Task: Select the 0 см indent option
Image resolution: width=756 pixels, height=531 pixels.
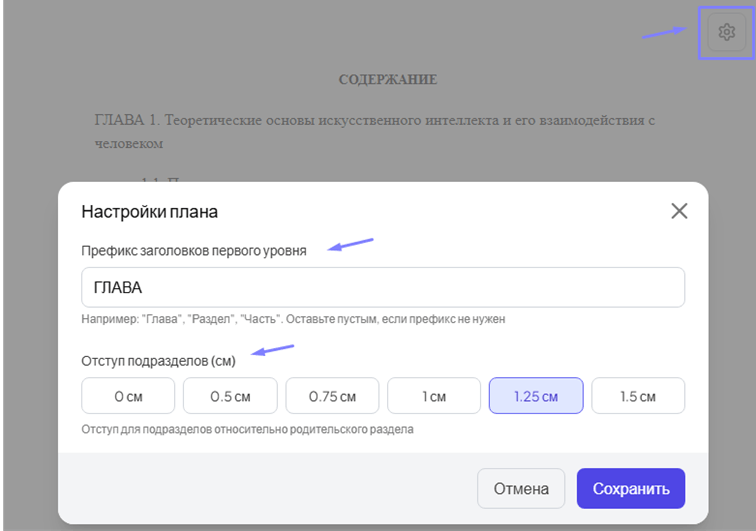Action: [x=129, y=396]
